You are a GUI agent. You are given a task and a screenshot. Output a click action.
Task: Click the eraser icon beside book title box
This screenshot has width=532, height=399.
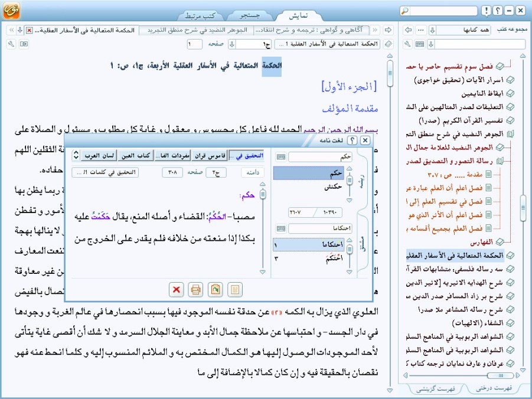coord(389,44)
